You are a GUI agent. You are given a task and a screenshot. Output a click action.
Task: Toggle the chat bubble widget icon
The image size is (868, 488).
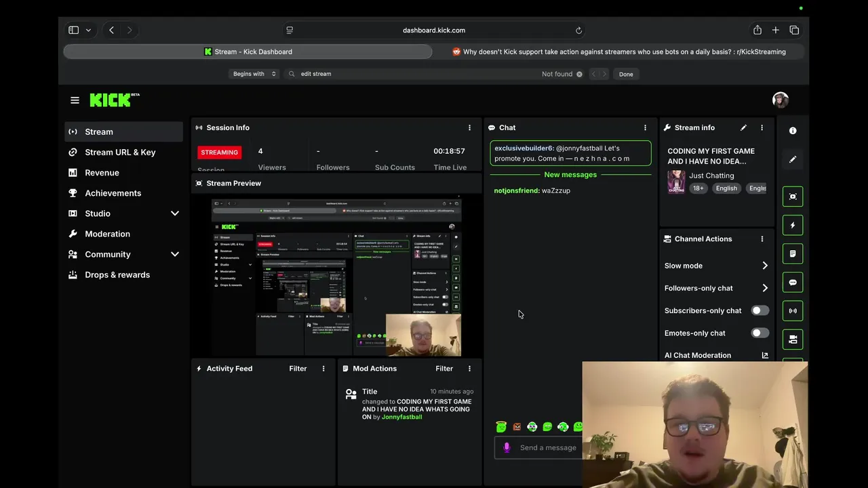click(793, 282)
